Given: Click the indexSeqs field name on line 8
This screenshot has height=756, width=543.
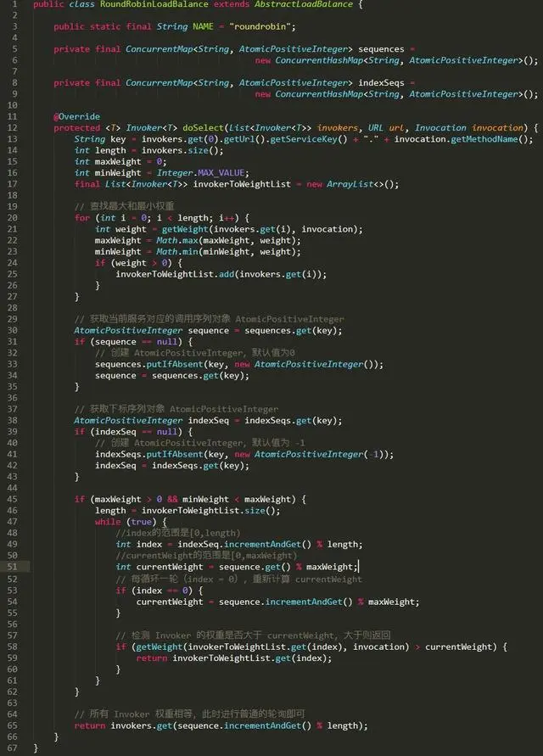Looking at the screenshot, I should [x=381, y=83].
